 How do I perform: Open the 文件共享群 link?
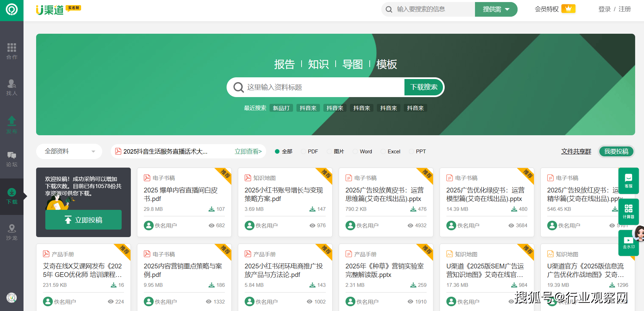click(576, 151)
